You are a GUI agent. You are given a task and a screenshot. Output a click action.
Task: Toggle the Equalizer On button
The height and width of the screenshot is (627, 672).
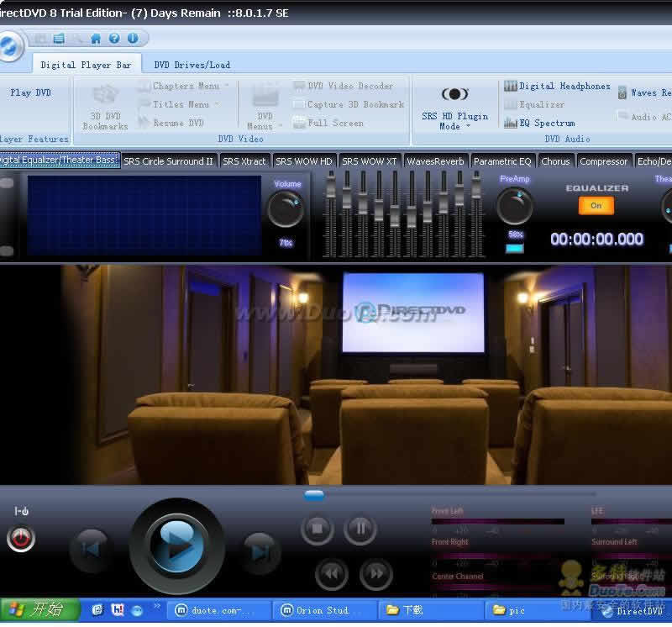[596, 205]
